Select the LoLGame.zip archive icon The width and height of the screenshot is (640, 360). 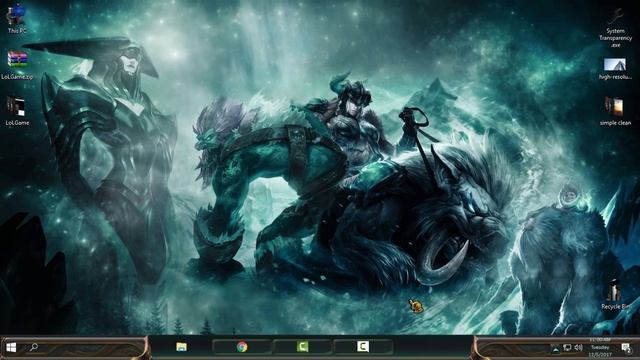pos(17,64)
